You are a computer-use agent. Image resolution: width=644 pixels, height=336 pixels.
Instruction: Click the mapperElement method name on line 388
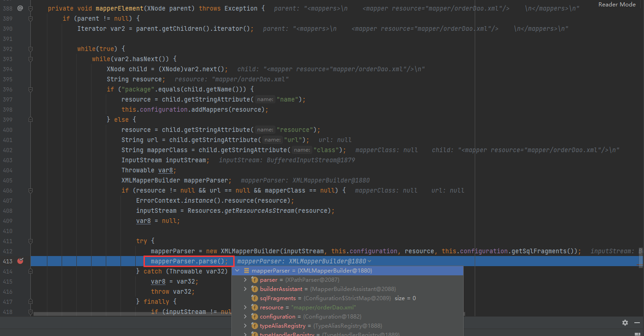tap(121, 8)
